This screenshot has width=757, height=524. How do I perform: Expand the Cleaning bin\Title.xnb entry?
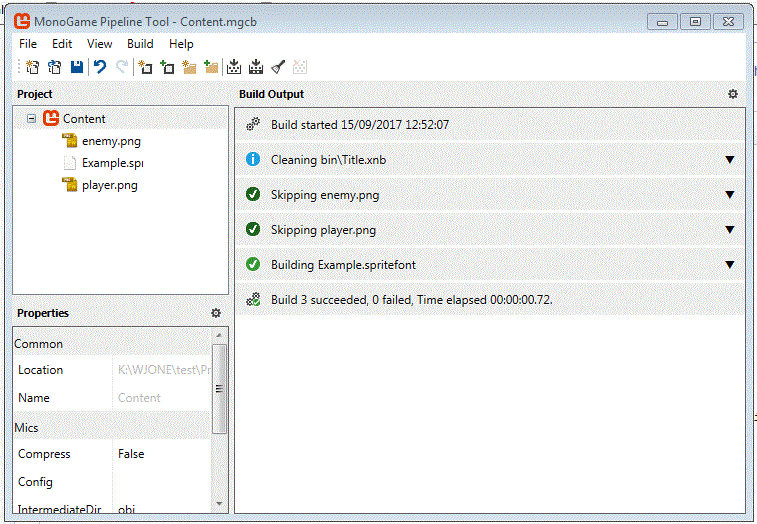729,159
